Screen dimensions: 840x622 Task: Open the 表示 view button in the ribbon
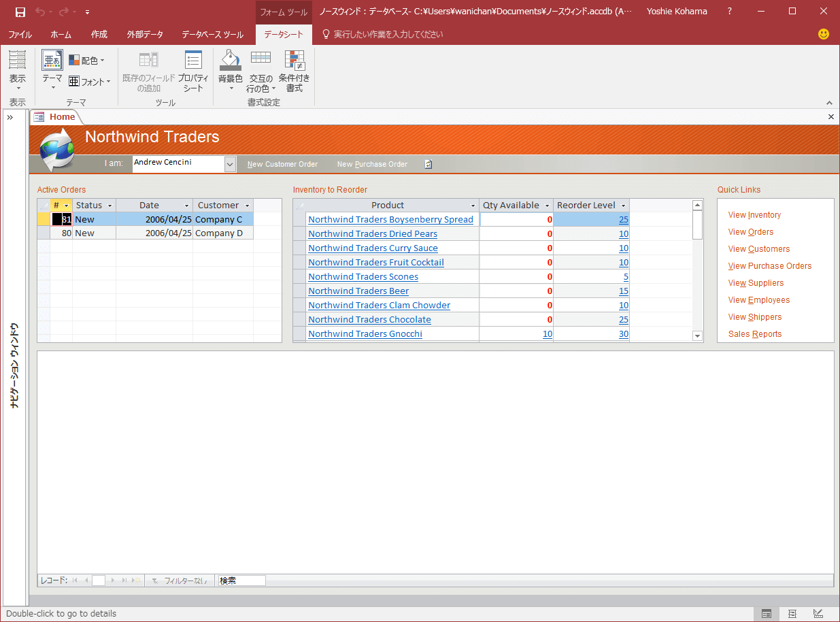(x=18, y=71)
